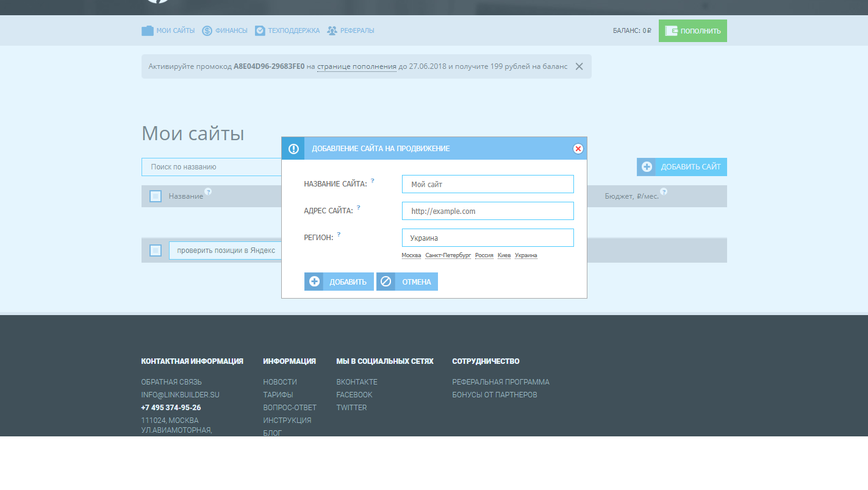Choose the Киев region shortcut link
This screenshot has height=490, width=868.
pyautogui.click(x=504, y=255)
